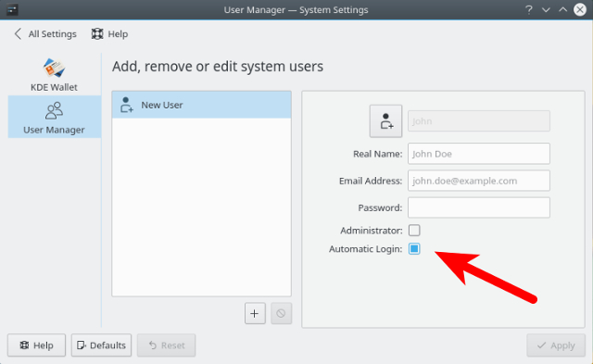Click into the Real Name field
The image size is (593, 364).
478,154
